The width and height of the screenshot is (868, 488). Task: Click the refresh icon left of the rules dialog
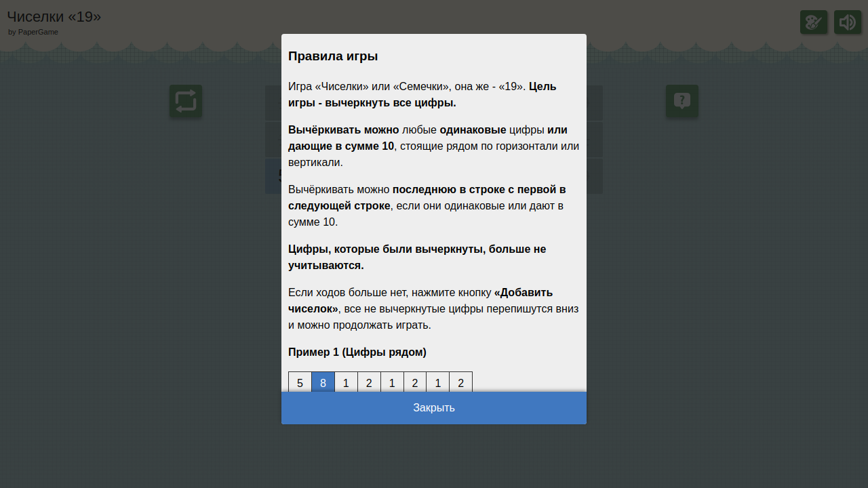(185, 101)
